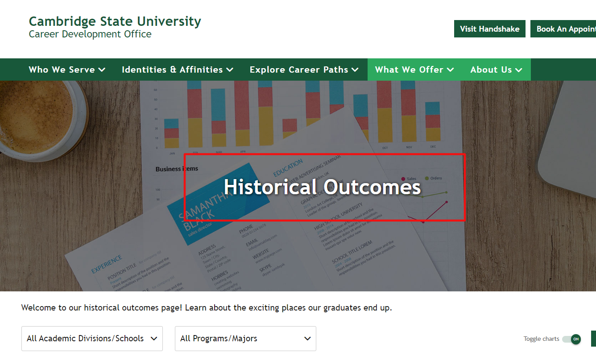Viewport: 596px width, 364px height.
Task: Open the All Programs/Majors dropdown
Action: 245,339
